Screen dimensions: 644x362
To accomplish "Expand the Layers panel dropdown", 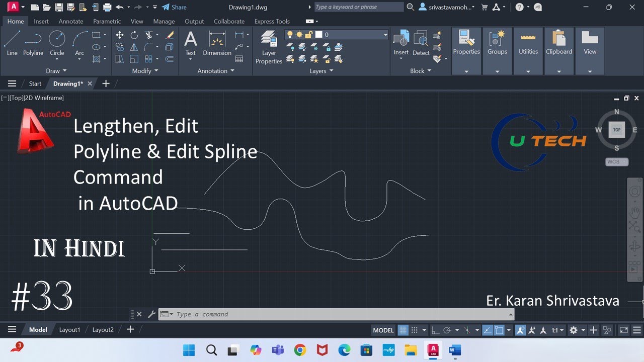I will point(321,71).
